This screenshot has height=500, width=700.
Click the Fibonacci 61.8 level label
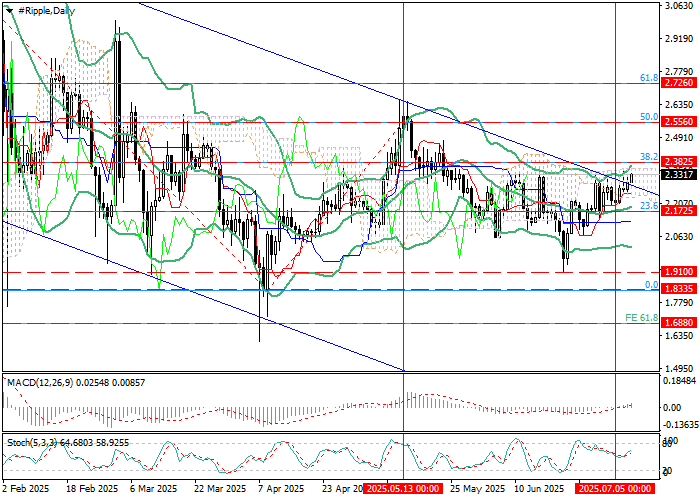(x=649, y=78)
